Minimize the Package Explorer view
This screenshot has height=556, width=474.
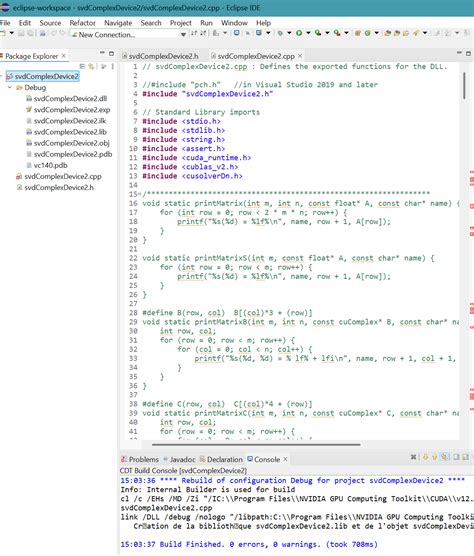click(x=102, y=53)
